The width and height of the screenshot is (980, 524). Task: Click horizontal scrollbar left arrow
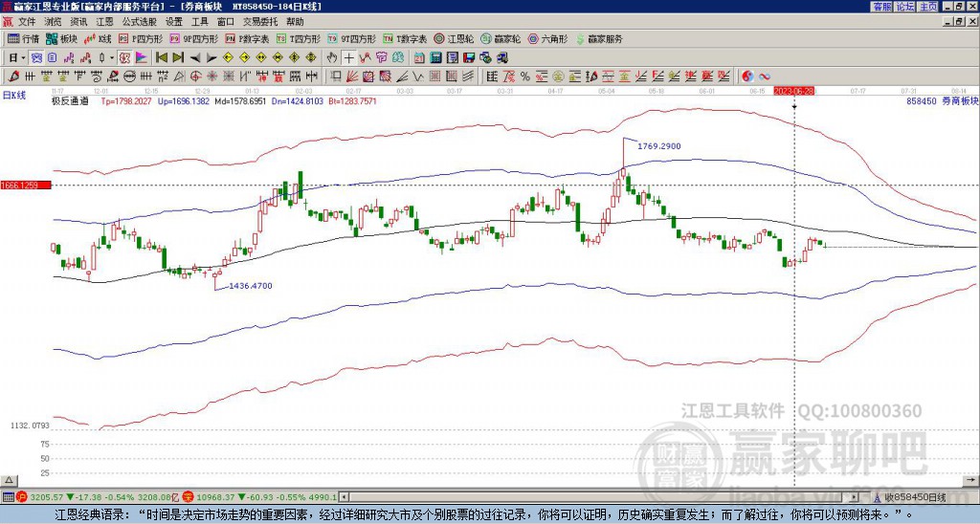345,498
